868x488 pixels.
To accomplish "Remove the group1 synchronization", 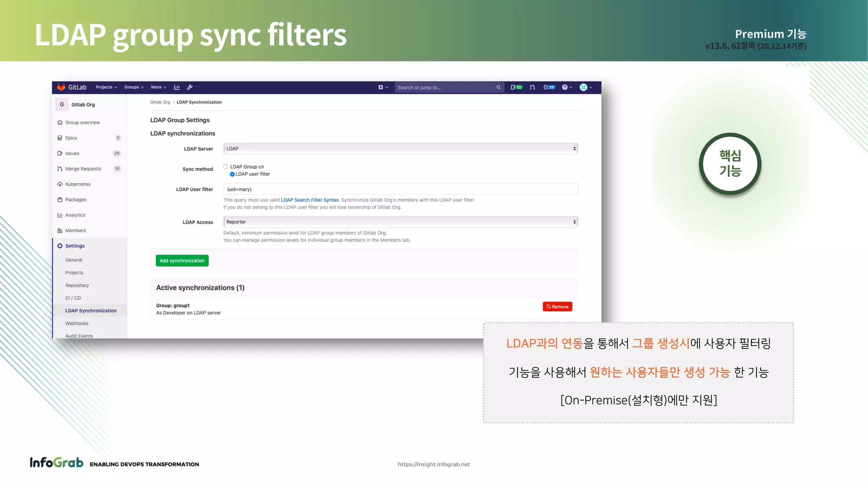I will 557,307.
